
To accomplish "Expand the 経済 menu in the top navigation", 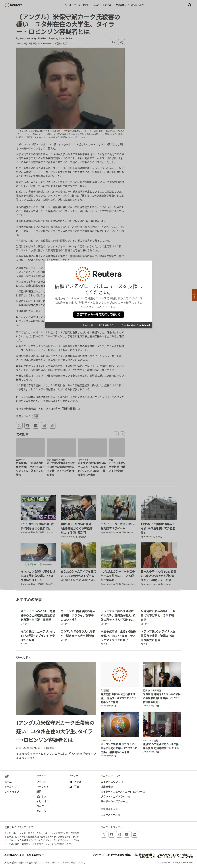I will (97, 5).
